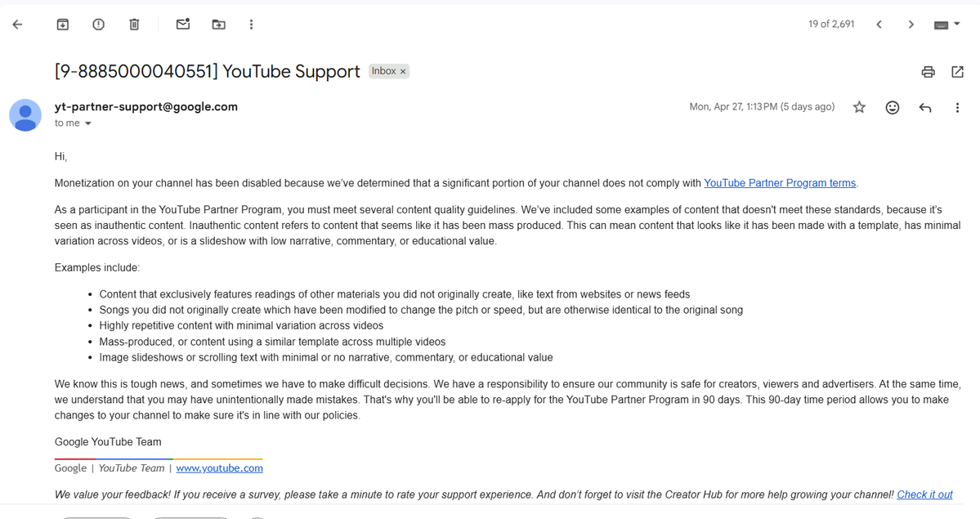
Task: Delete this email with trash icon
Action: tap(134, 25)
